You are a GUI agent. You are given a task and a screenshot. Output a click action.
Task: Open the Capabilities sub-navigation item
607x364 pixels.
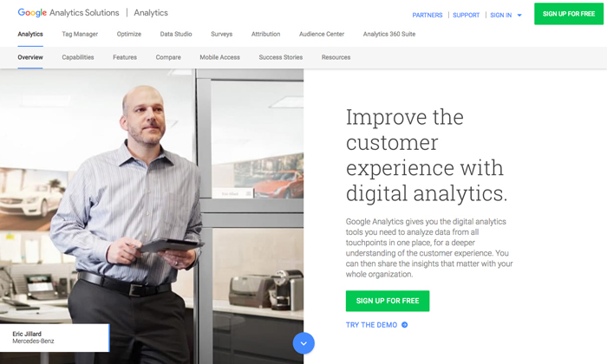pos(78,57)
